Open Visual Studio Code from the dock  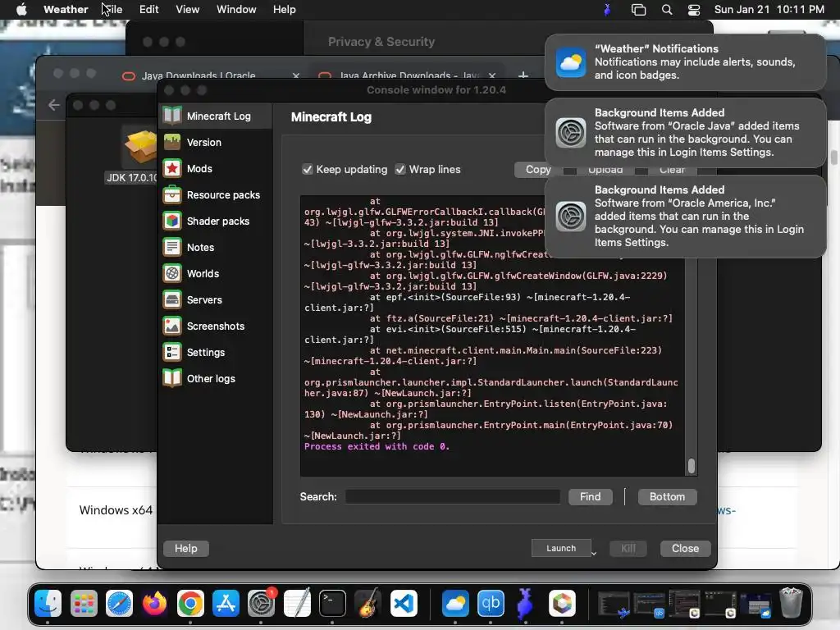coord(404,604)
